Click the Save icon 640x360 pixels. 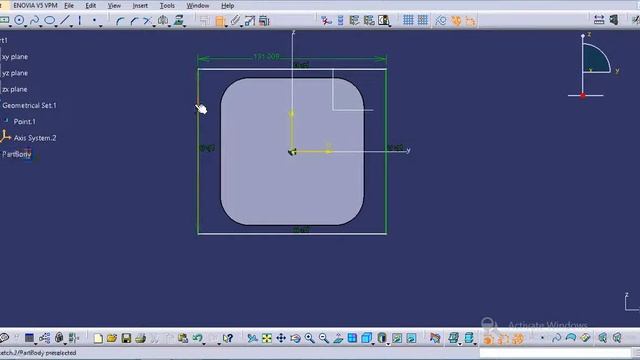[x=126, y=338]
